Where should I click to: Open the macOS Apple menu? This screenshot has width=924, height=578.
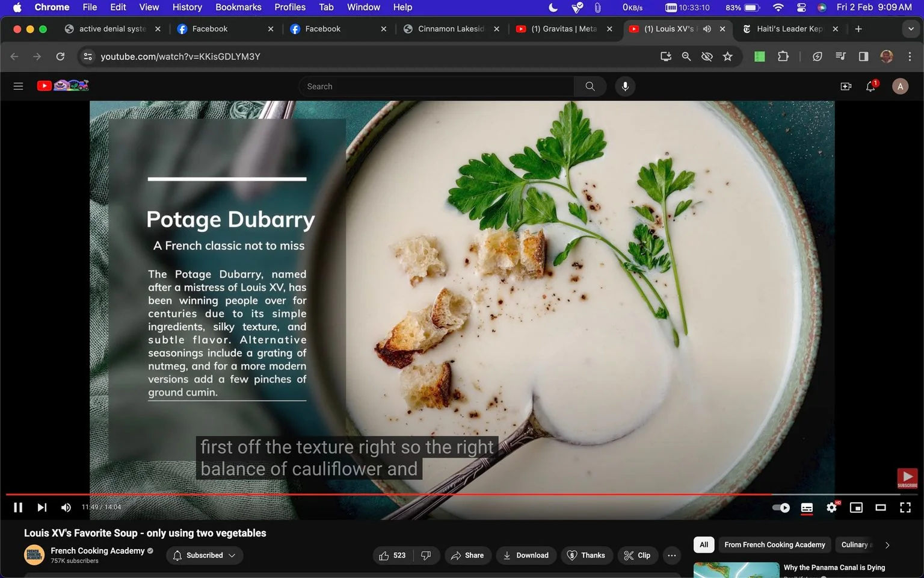click(x=17, y=7)
